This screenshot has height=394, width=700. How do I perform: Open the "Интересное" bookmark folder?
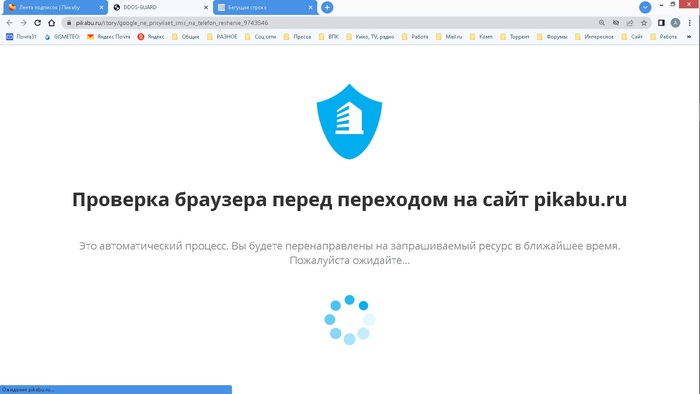[x=594, y=37]
